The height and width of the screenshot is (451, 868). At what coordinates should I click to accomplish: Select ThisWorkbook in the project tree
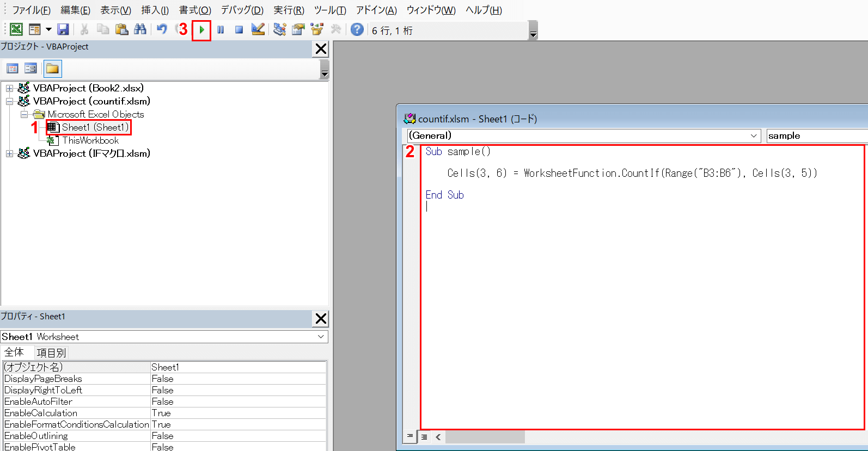90,140
